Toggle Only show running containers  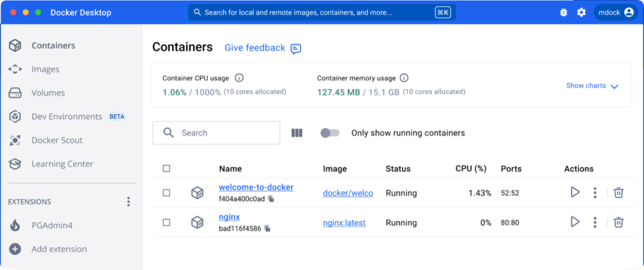point(330,133)
